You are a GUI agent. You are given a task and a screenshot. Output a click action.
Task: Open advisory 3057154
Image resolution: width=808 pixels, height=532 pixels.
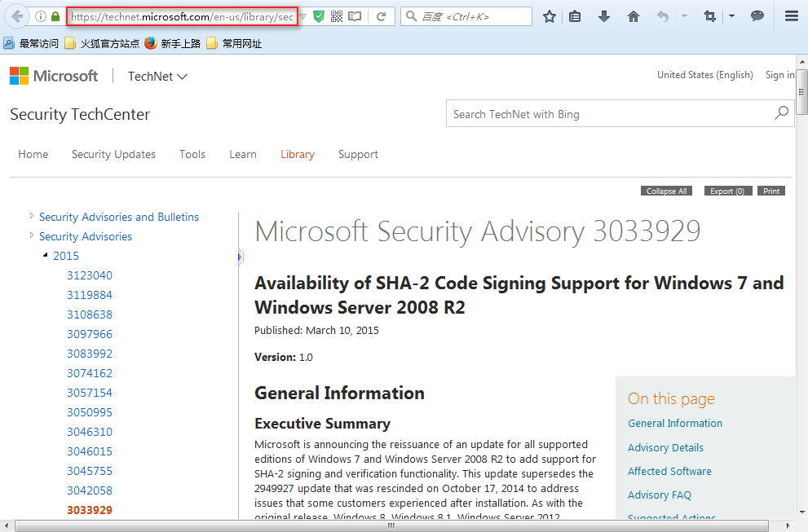[90, 393]
